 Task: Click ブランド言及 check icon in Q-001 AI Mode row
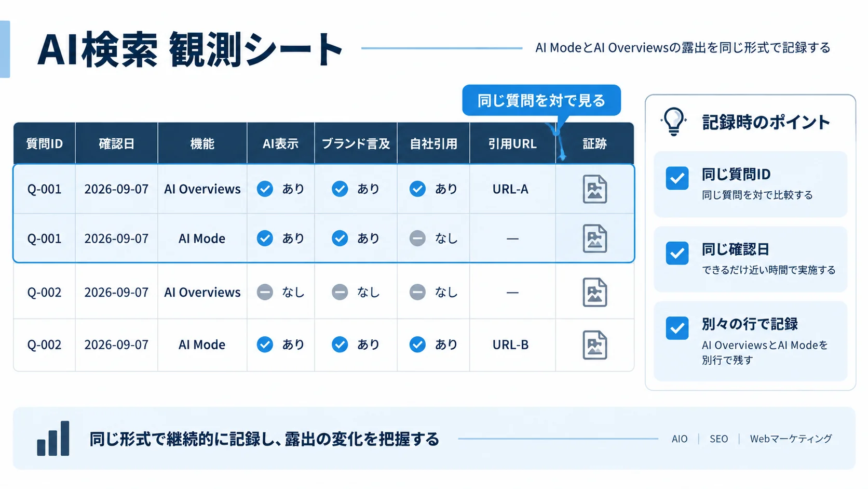(340, 239)
